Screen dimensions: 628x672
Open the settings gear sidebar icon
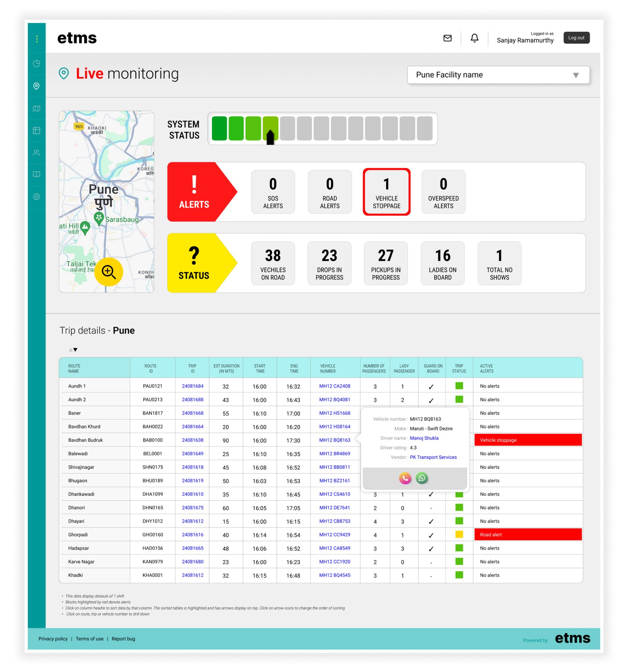click(37, 197)
